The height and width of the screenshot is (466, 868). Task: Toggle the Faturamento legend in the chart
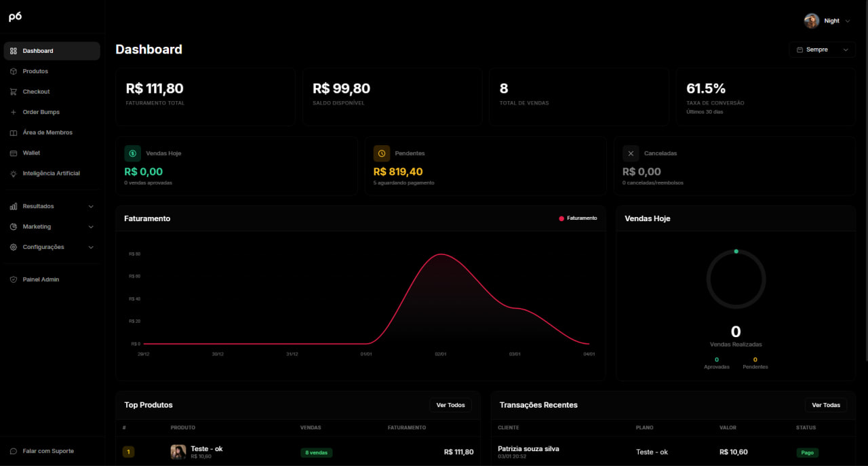578,218
